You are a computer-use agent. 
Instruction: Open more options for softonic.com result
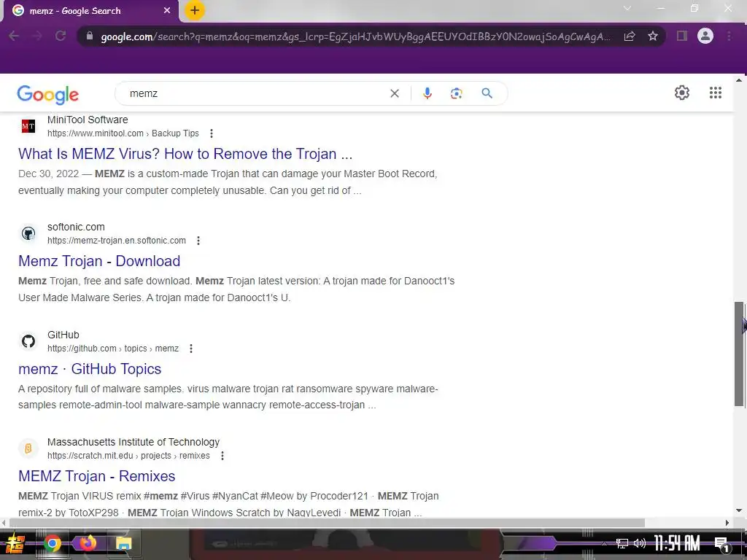pos(198,241)
